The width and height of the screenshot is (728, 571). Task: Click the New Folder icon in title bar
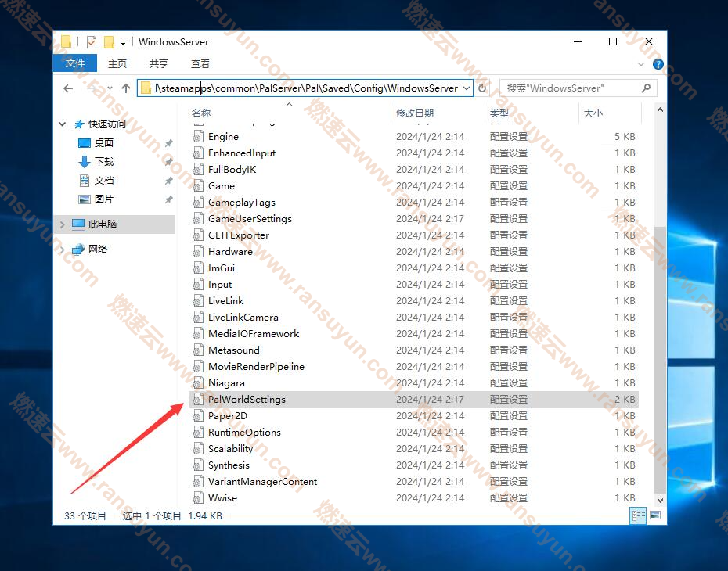(x=109, y=42)
